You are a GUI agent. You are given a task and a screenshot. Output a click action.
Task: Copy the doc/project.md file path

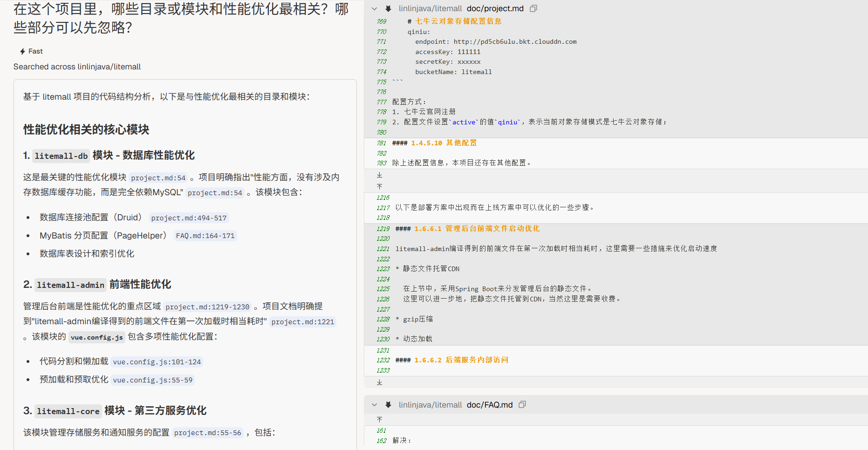point(533,9)
